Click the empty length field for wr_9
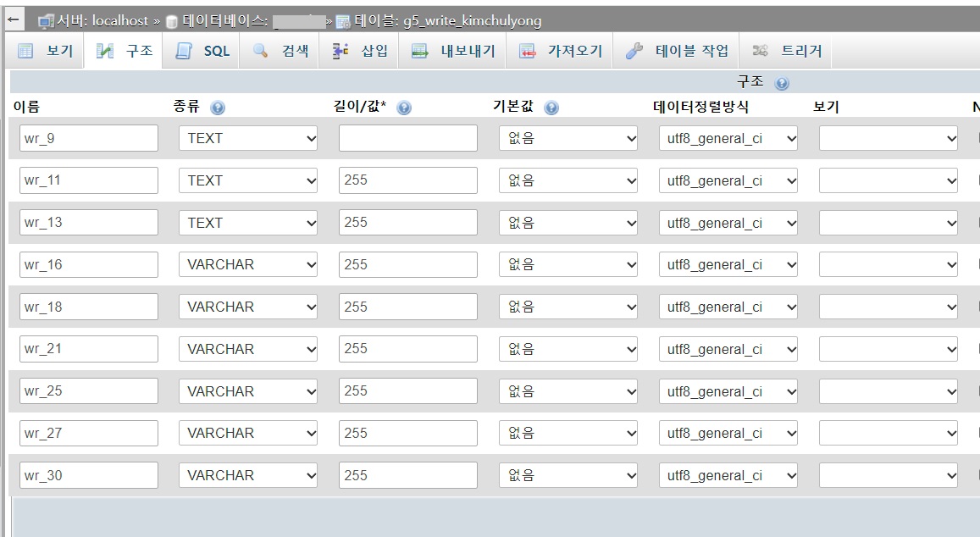 point(407,138)
